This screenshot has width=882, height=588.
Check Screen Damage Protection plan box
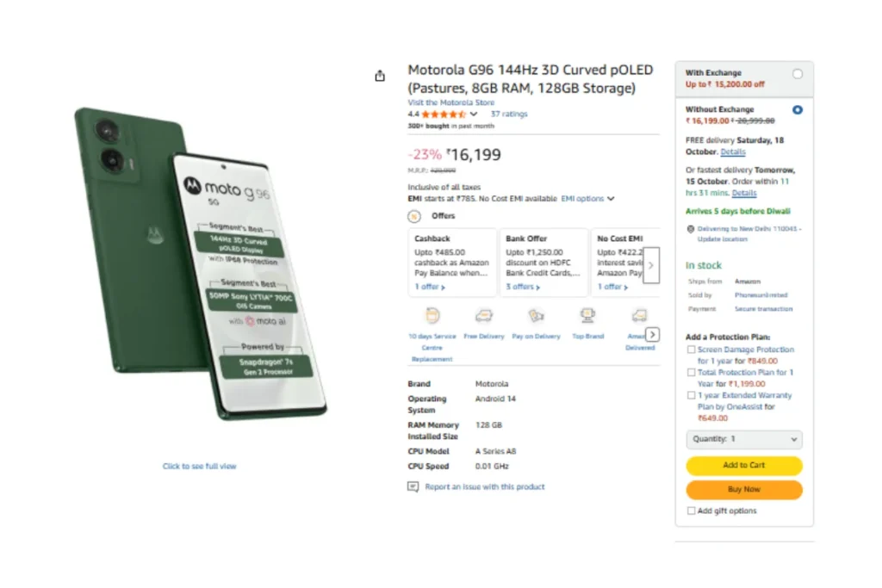tap(691, 350)
